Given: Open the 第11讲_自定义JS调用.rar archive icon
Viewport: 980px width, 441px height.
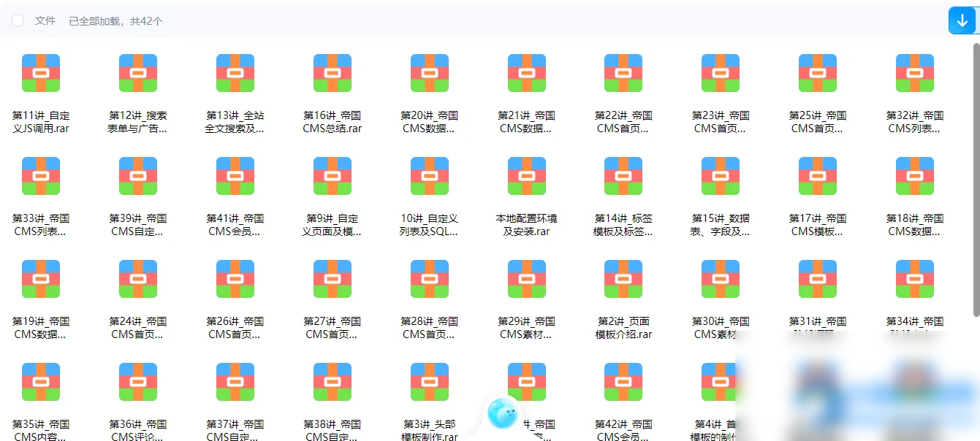Looking at the screenshot, I should click(41, 72).
